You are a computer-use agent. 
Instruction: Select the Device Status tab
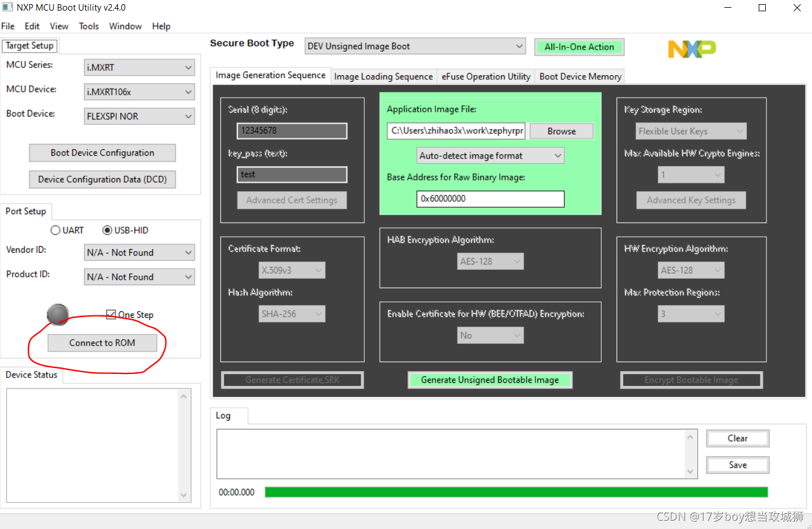pyautogui.click(x=31, y=375)
